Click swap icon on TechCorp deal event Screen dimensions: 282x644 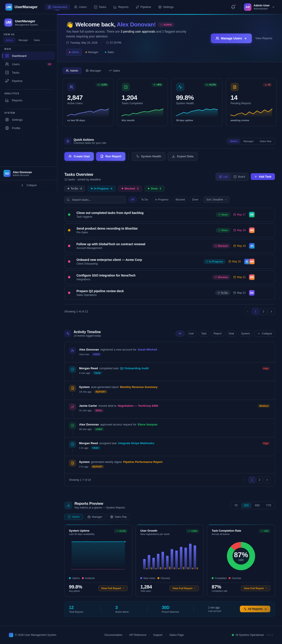pos(72,407)
